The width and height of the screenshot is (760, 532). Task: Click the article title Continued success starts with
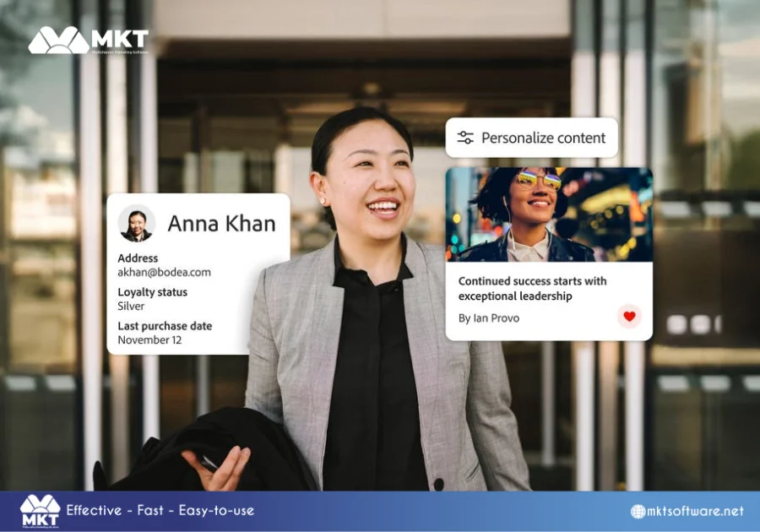pos(532,288)
